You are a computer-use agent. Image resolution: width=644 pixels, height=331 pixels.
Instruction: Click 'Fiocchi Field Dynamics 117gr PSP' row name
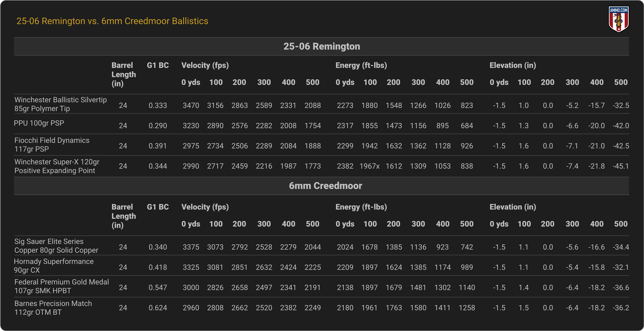[x=52, y=145]
